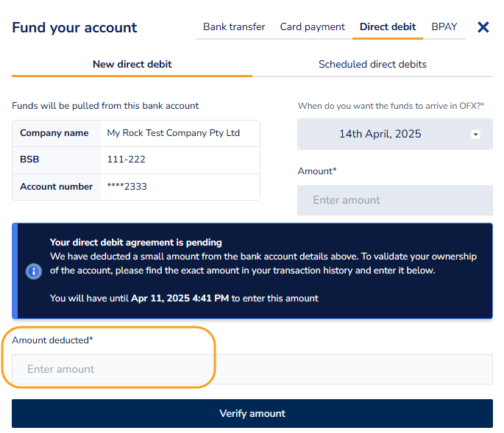The image size is (504, 433).
Task: Click the Verify amount button
Action: click(252, 413)
